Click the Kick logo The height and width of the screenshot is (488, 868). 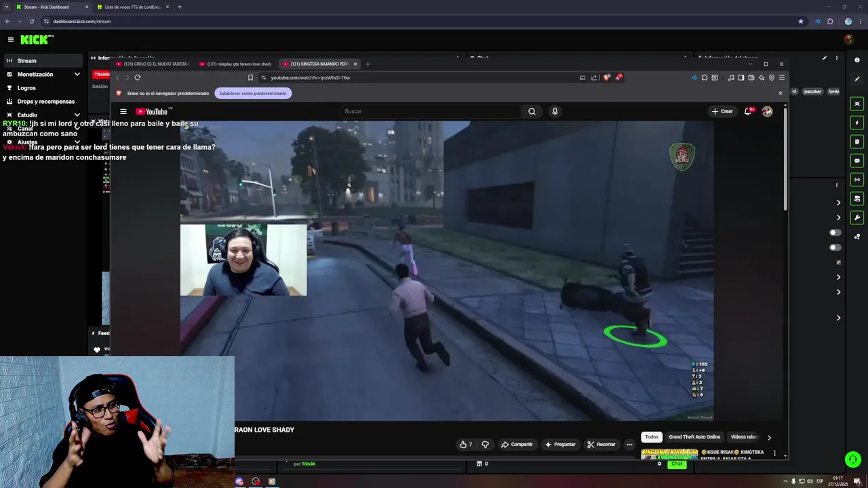37,40
